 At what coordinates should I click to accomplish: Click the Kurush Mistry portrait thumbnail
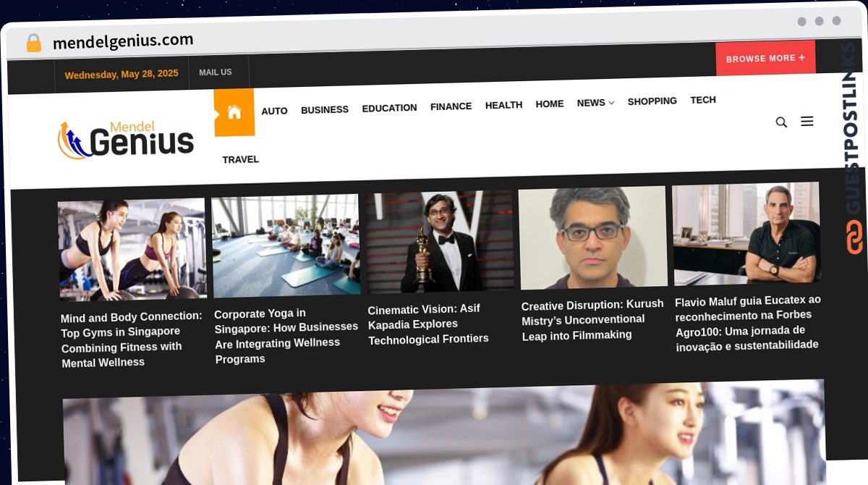click(x=592, y=237)
